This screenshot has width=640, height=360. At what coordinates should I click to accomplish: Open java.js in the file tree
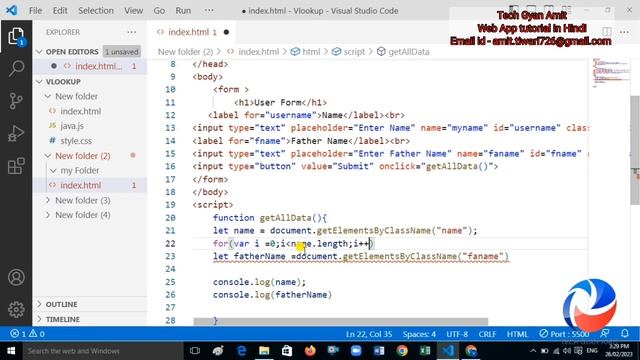point(90,126)
